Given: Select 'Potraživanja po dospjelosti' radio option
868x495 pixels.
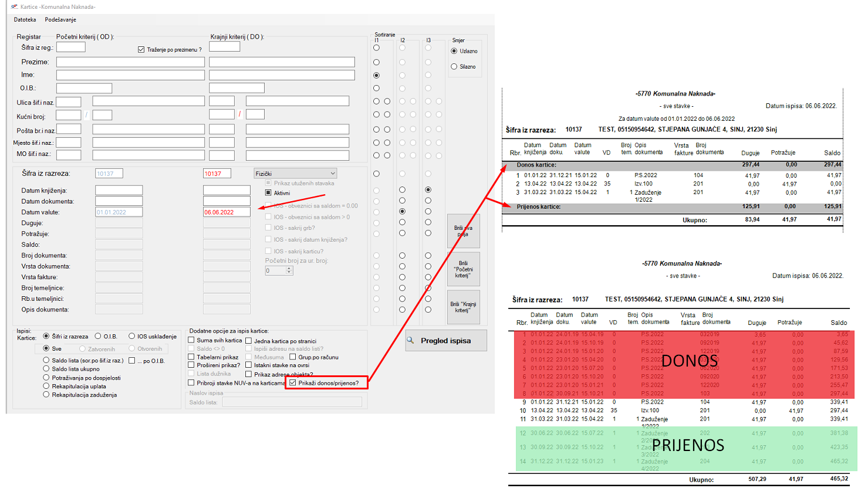Looking at the screenshot, I should (x=46, y=378).
